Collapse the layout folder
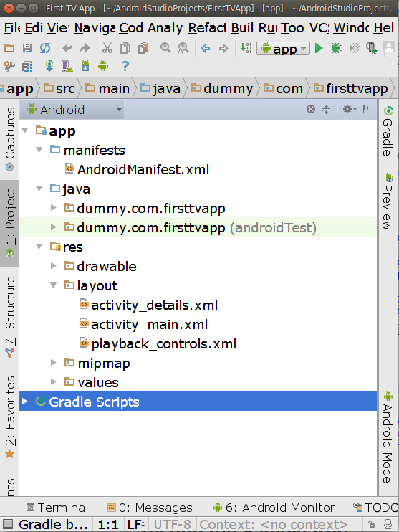The image size is (399, 532). click(x=53, y=285)
